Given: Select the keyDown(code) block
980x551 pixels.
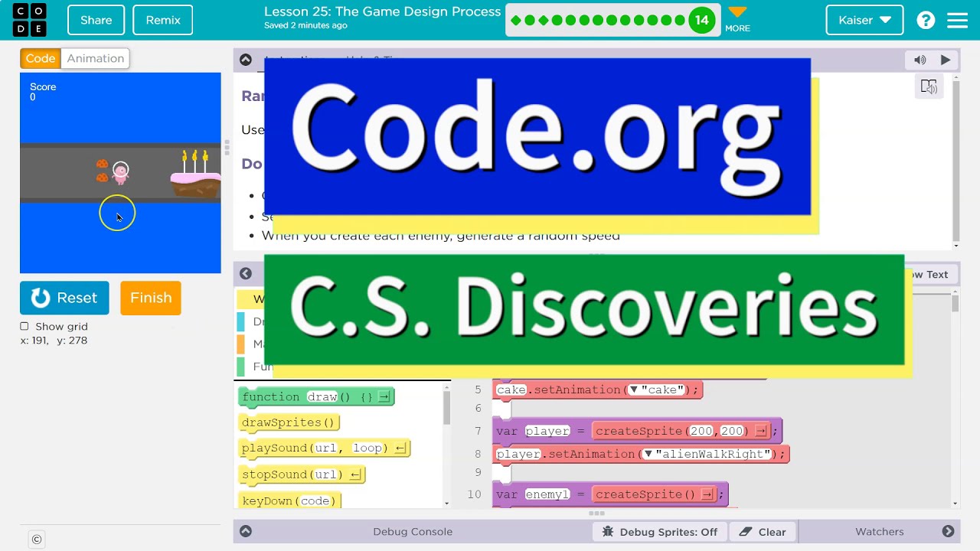Looking at the screenshot, I should 289,500.
